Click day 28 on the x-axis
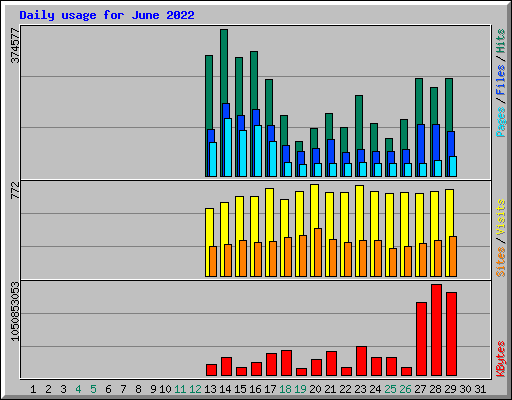 coord(435,389)
